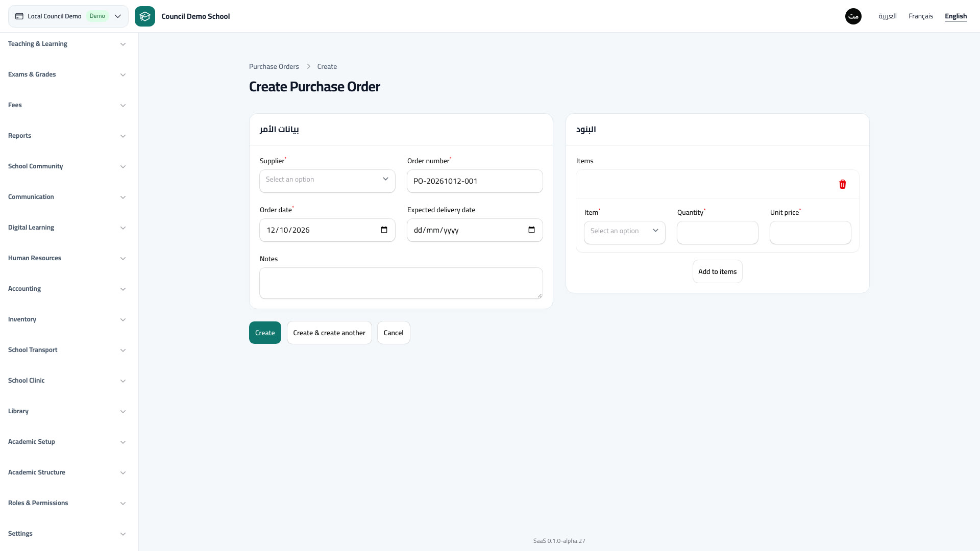
Task: Select English language option
Action: [x=955, y=16]
